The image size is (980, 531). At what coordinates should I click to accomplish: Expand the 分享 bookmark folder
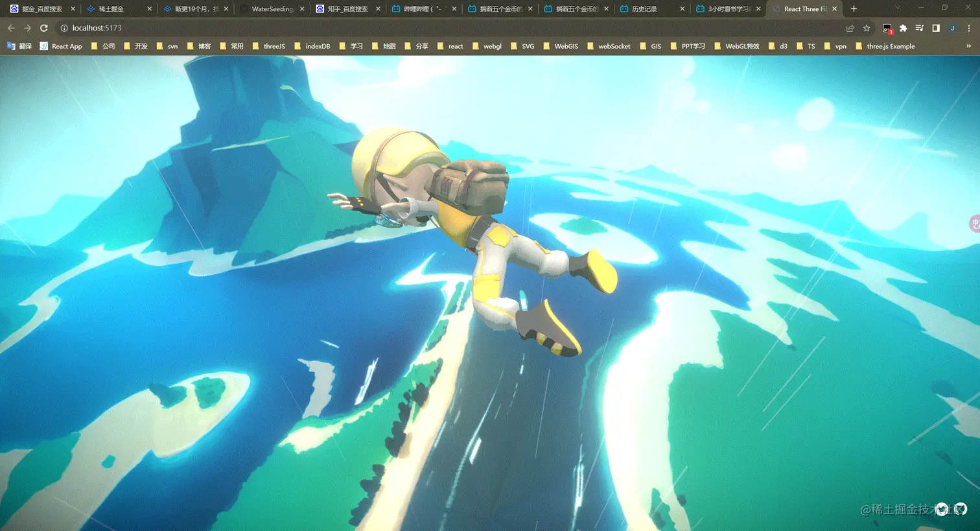click(416, 46)
